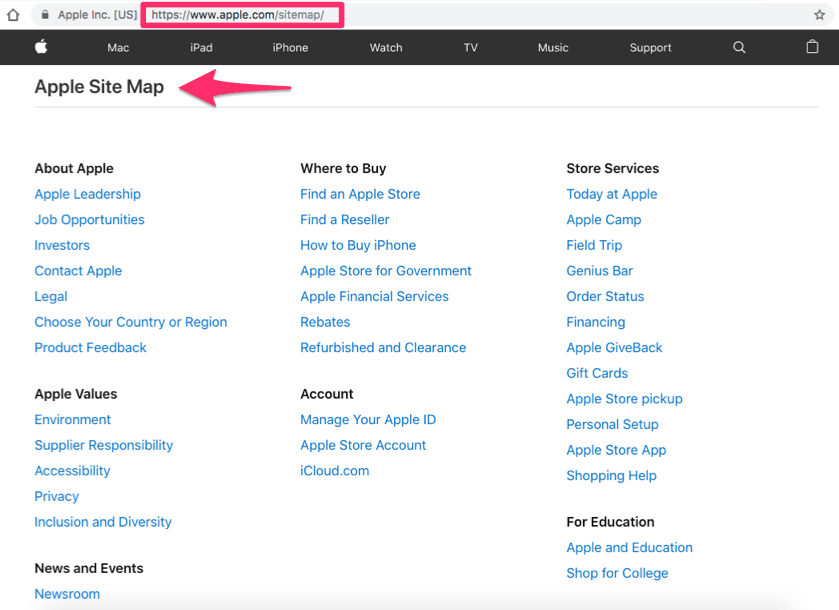The width and height of the screenshot is (839, 610).
Task: Open the Personal Setup link
Action: coord(613,424)
